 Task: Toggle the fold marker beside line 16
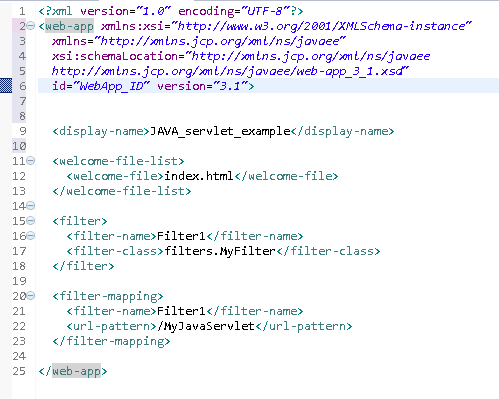30,236
